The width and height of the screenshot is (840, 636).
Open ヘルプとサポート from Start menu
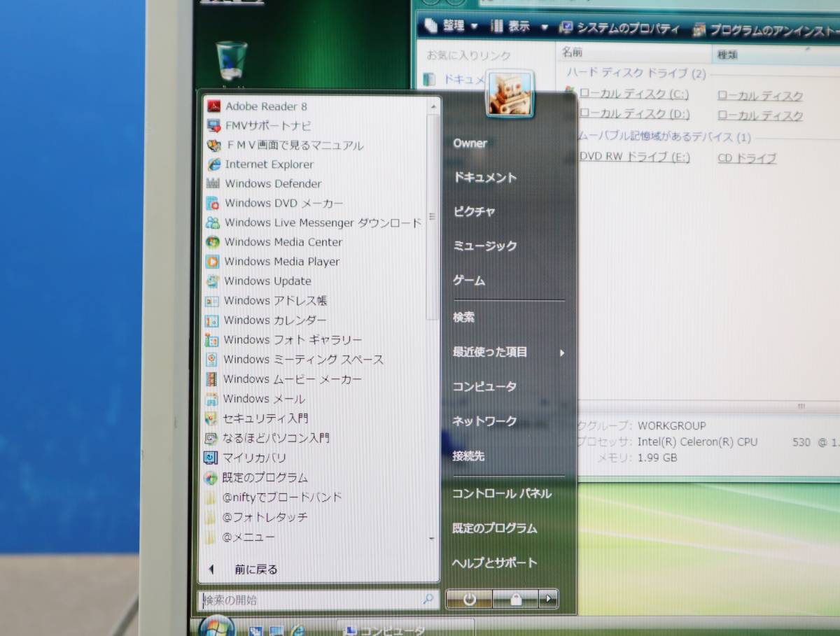495,563
